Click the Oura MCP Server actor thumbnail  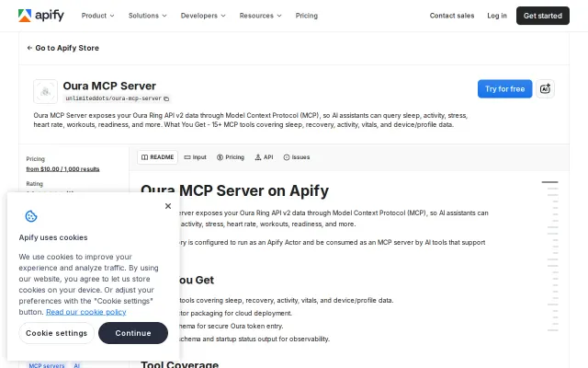pyautogui.click(x=45, y=91)
